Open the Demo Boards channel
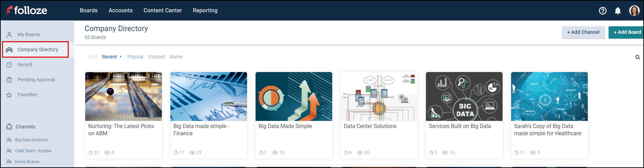Screen dimensions: 644x168 (27, 162)
